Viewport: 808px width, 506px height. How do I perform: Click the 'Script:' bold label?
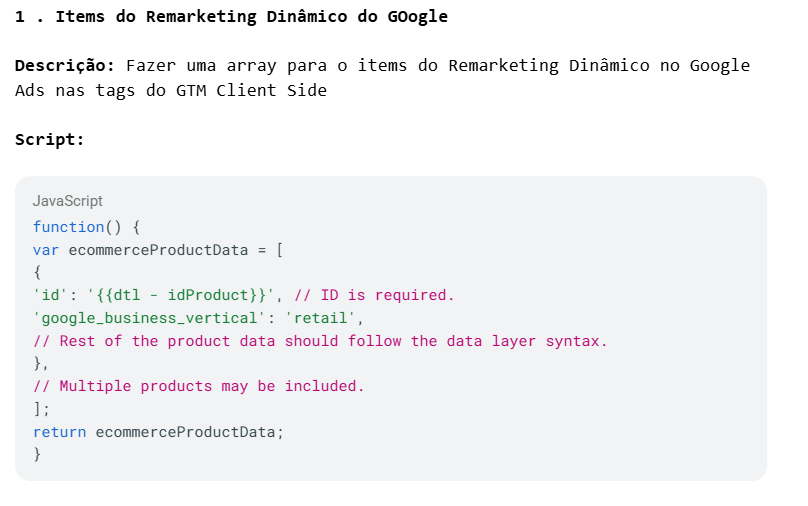tap(49, 140)
